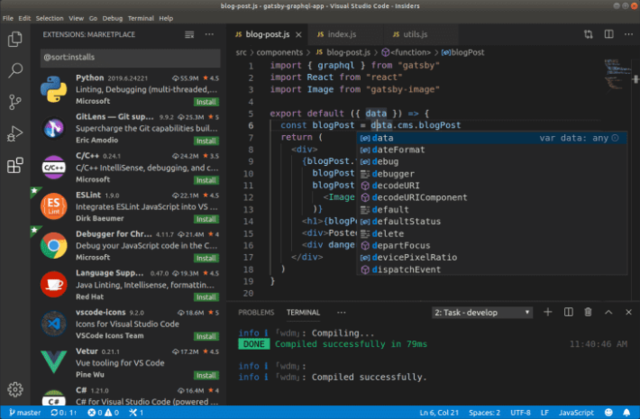Split the terminal panel

pos(569,312)
